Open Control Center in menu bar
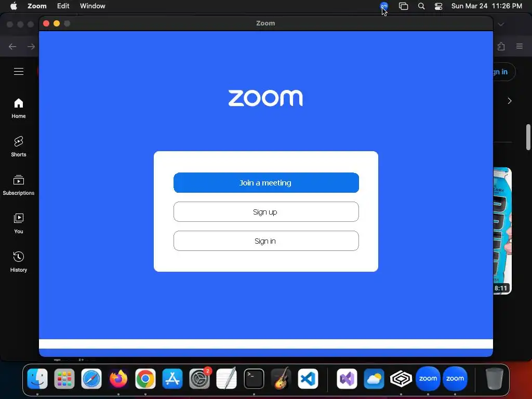 coord(438,6)
